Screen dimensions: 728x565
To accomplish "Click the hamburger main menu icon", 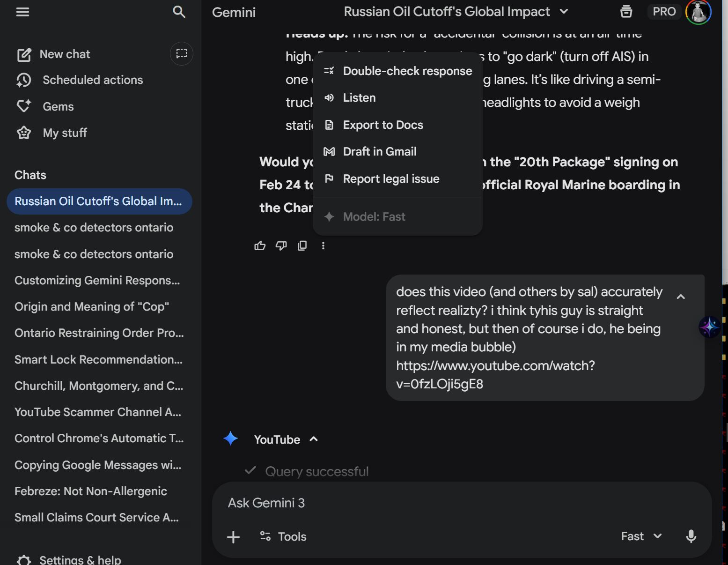I will pyautogui.click(x=22, y=12).
